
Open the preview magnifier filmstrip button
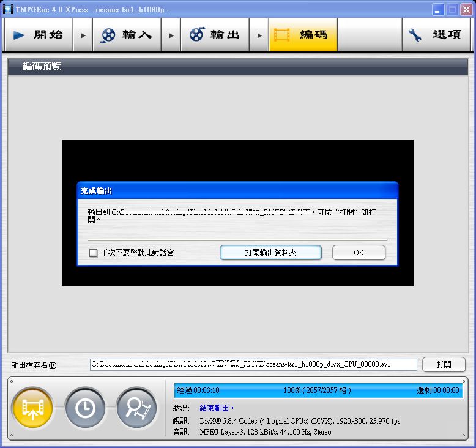coord(136,408)
